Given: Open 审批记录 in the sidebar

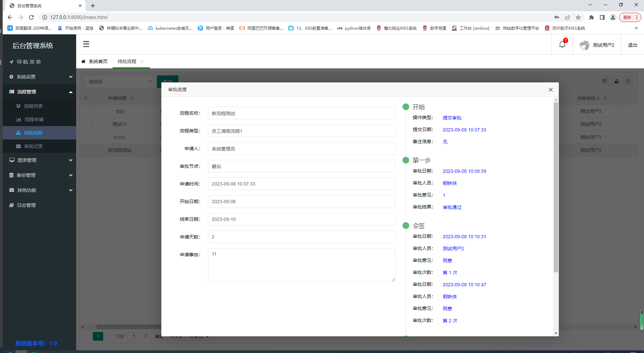Looking at the screenshot, I should point(33,146).
